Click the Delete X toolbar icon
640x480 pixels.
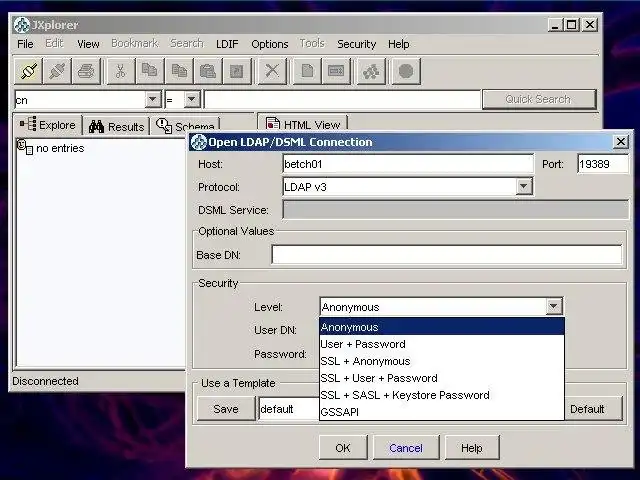(x=272, y=71)
